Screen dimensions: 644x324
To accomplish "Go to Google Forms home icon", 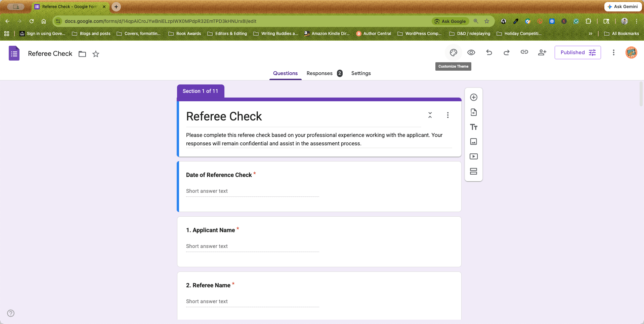I will click(x=14, y=53).
